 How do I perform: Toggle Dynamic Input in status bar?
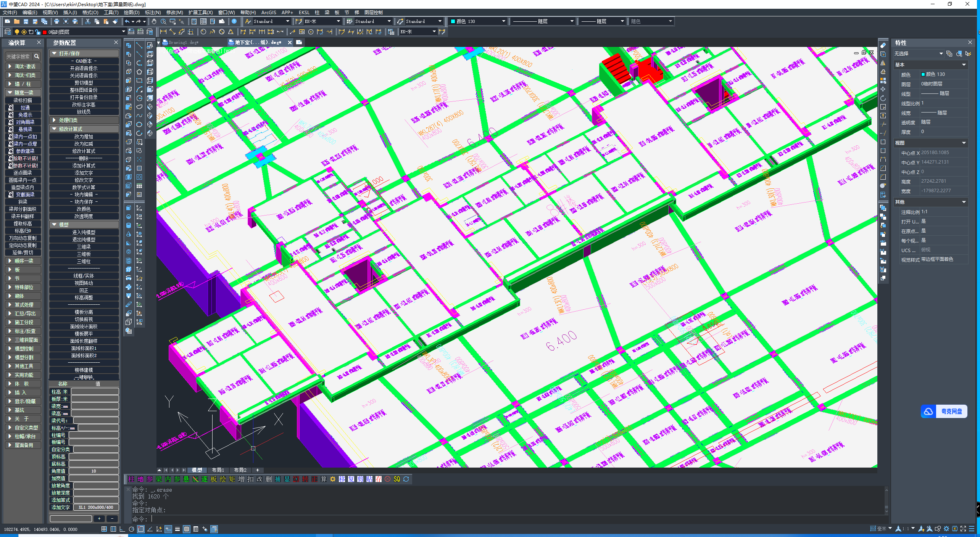click(x=168, y=529)
